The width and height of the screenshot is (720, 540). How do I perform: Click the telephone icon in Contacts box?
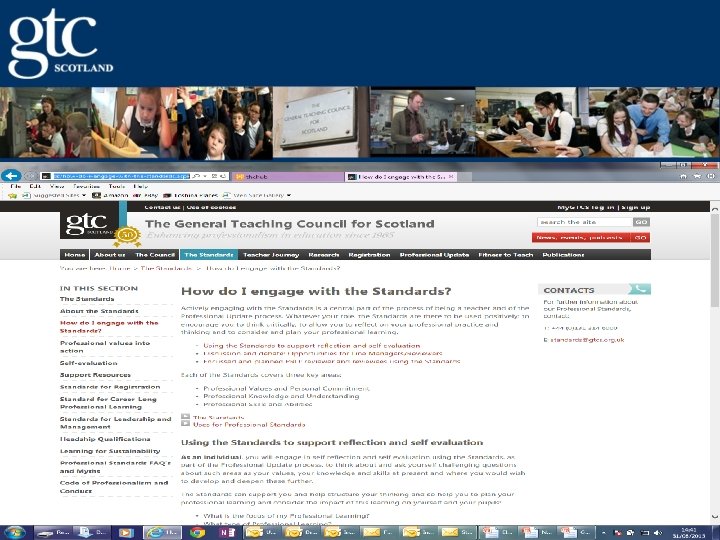click(639, 289)
